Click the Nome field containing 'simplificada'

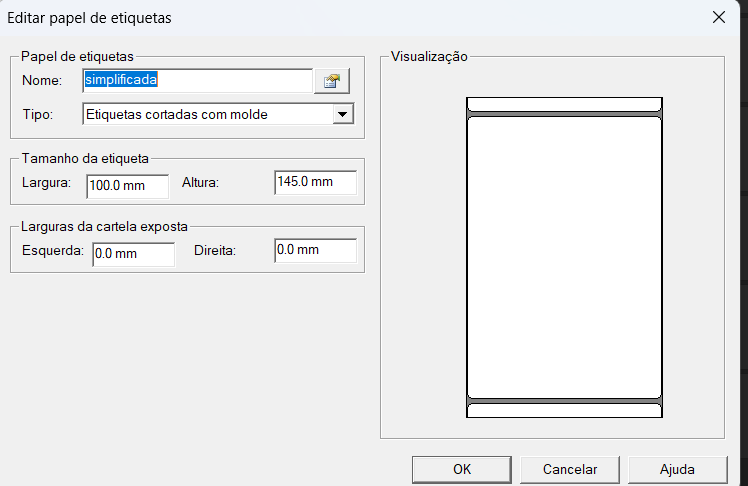[x=197, y=80]
